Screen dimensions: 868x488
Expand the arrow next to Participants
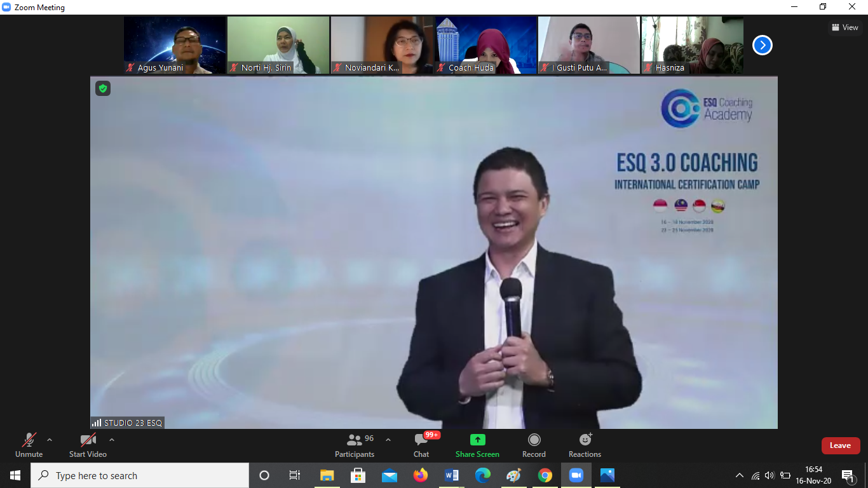(x=388, y=440)
